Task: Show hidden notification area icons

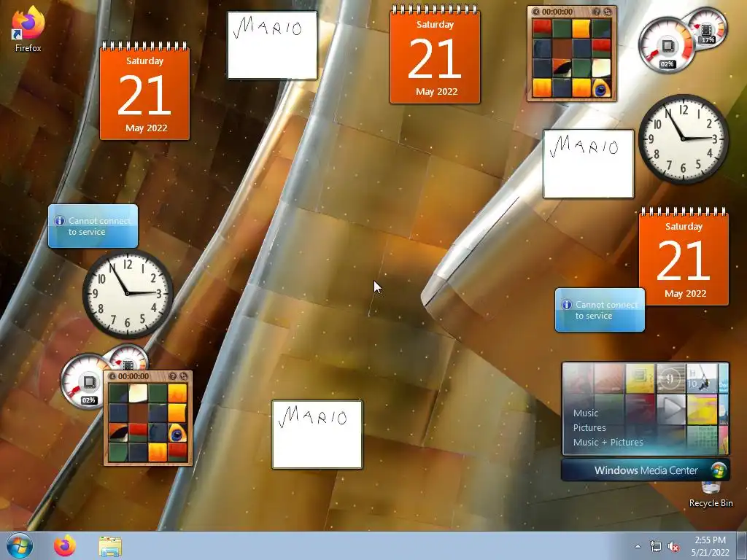Action: [638, 546]
